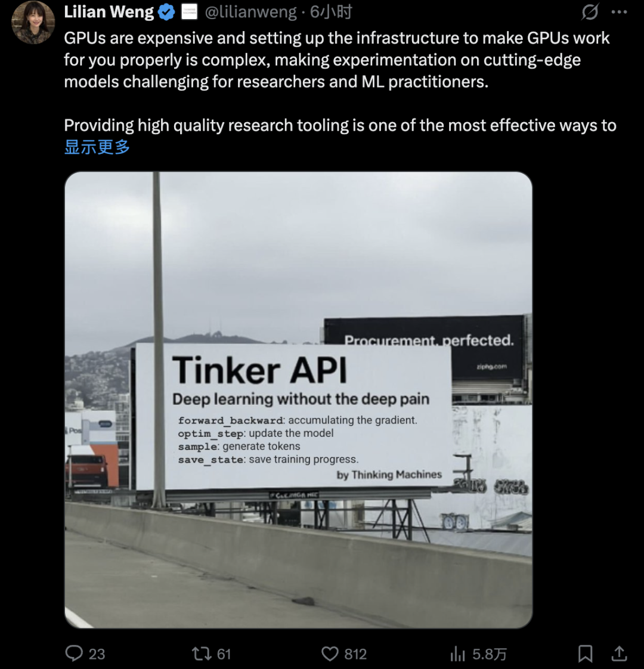Open the three-dot more options menu
This screenshot has width=644, height=669.
click(x=620, y=12)
